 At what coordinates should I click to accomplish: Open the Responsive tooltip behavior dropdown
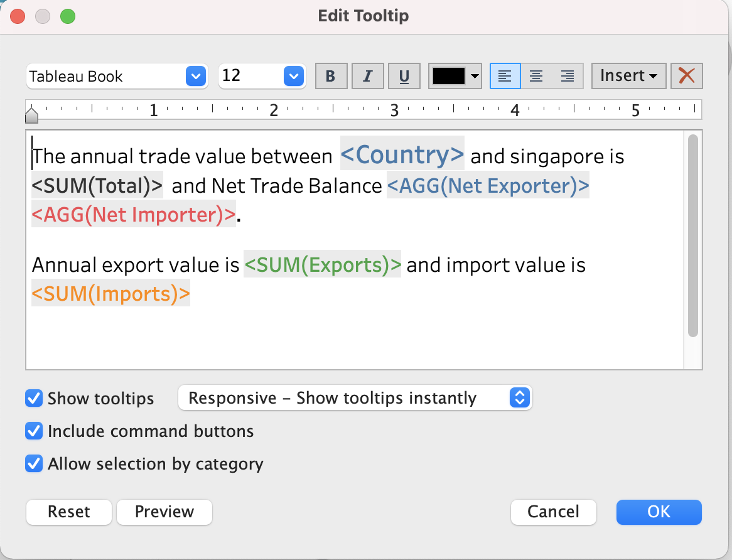(x=355, y=398)
